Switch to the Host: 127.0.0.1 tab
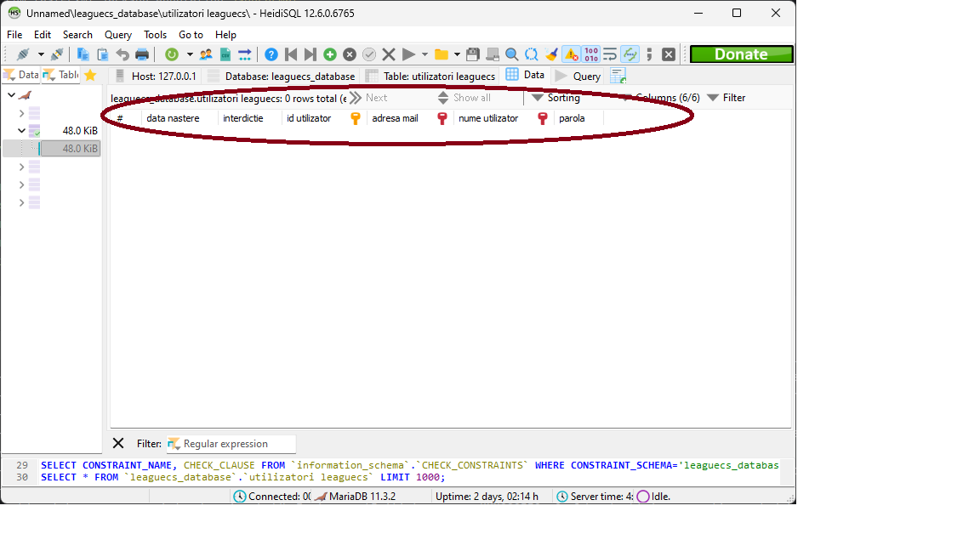 [156, 76]
